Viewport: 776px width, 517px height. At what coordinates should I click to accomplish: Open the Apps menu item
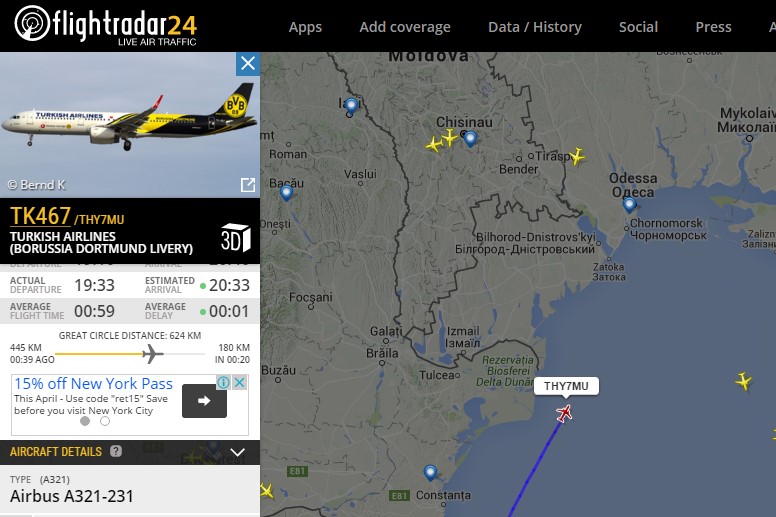coord(305,27)
